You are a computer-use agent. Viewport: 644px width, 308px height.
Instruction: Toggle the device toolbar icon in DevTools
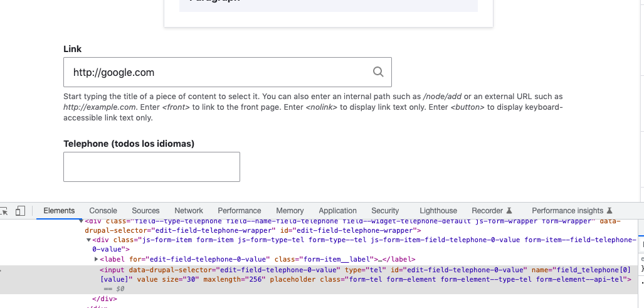[x=21, y=211]
